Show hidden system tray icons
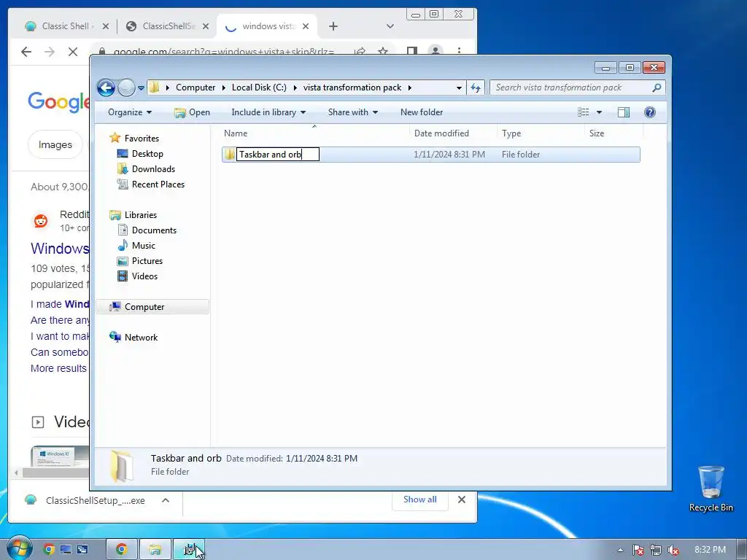Screen dimensions: 747x560 click(620, 550)
